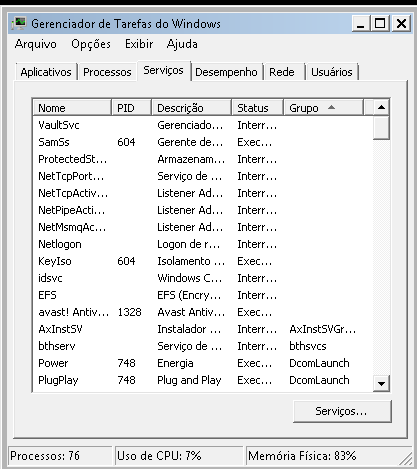
Task: Click the scrollbar up arrow
Action: coord(381,107)
